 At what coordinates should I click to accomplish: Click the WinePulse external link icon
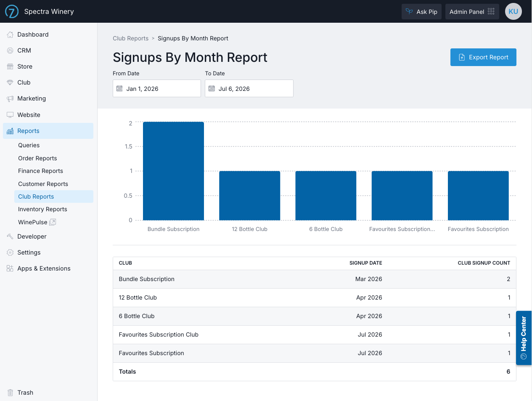click(53, 222)
